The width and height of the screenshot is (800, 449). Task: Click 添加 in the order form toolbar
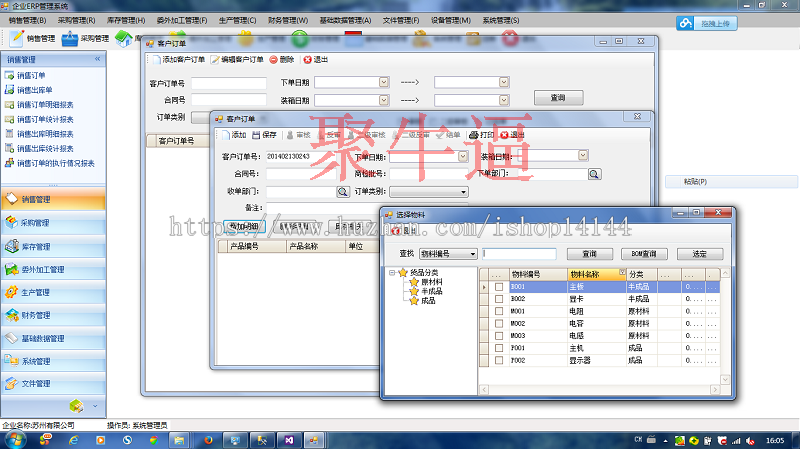(234, 135)
